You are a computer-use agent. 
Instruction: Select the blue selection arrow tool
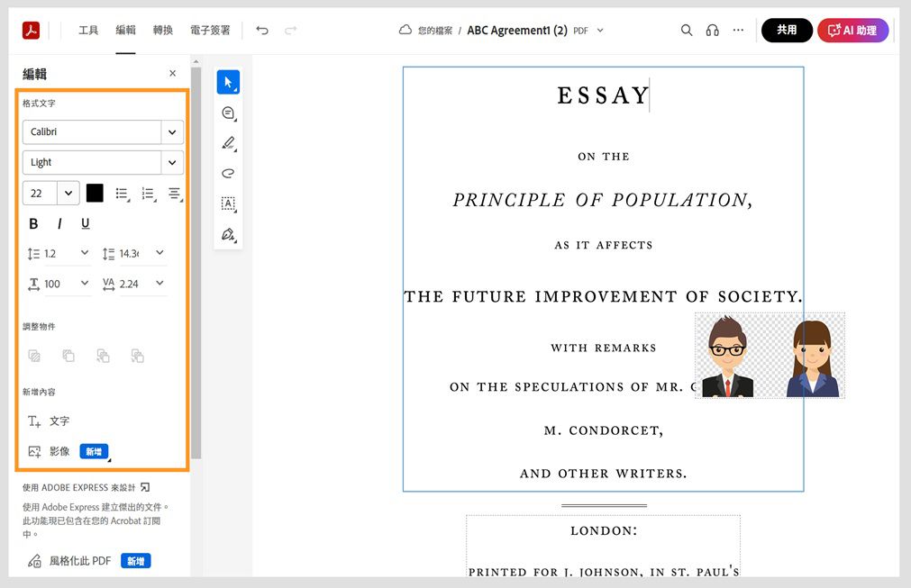pos(228,82)
